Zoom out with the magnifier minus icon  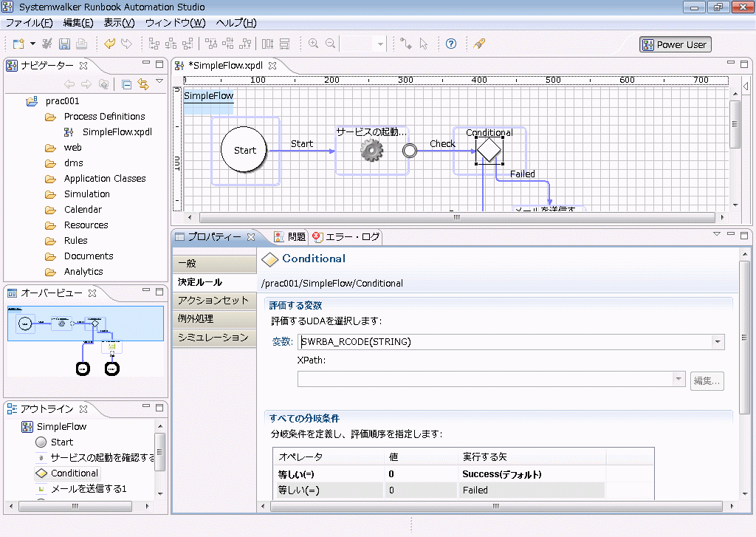pyautogui.click(x=330, y=44)
